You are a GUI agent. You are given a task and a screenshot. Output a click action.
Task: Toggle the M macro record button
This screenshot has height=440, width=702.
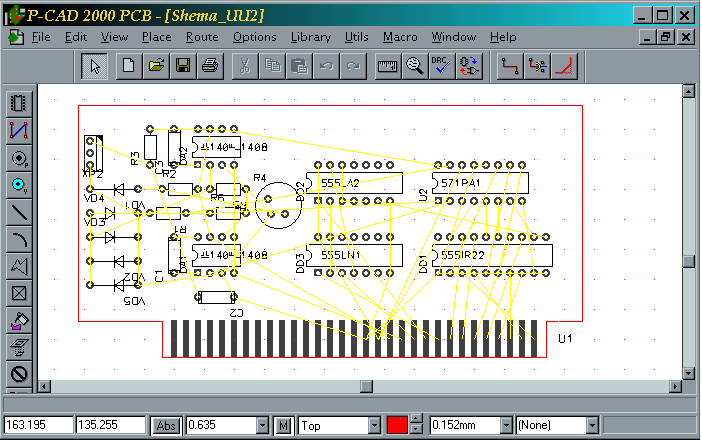tap(283, 426)
